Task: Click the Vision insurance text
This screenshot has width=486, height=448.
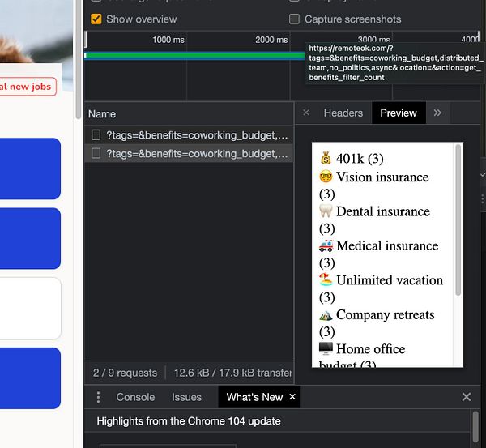Action: 382,177
